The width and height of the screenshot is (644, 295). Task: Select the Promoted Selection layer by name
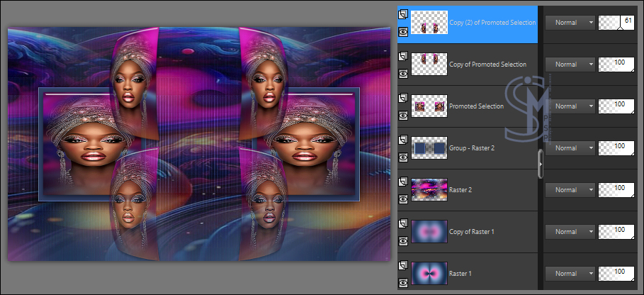(476, 106)
